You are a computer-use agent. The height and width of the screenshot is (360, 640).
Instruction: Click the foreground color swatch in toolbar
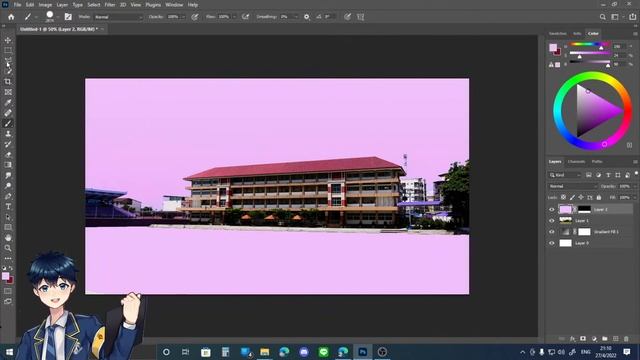click(5, 276)
